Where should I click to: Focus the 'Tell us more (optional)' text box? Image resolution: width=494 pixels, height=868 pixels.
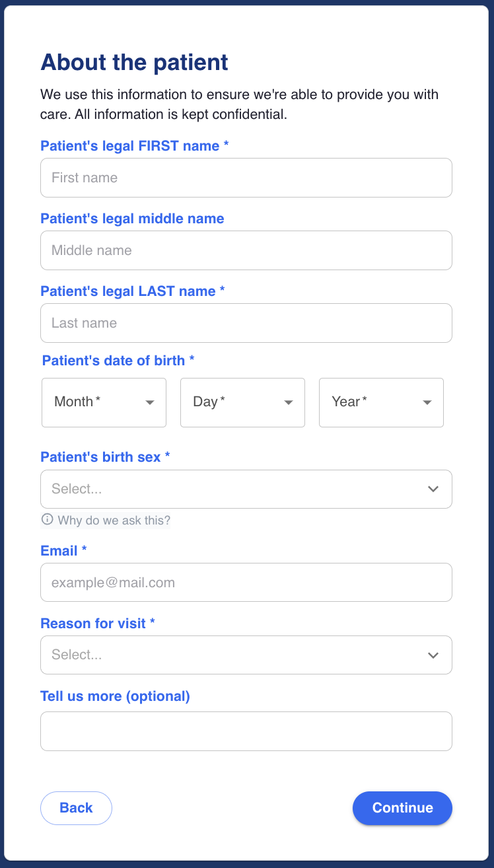tap(246, 731)
